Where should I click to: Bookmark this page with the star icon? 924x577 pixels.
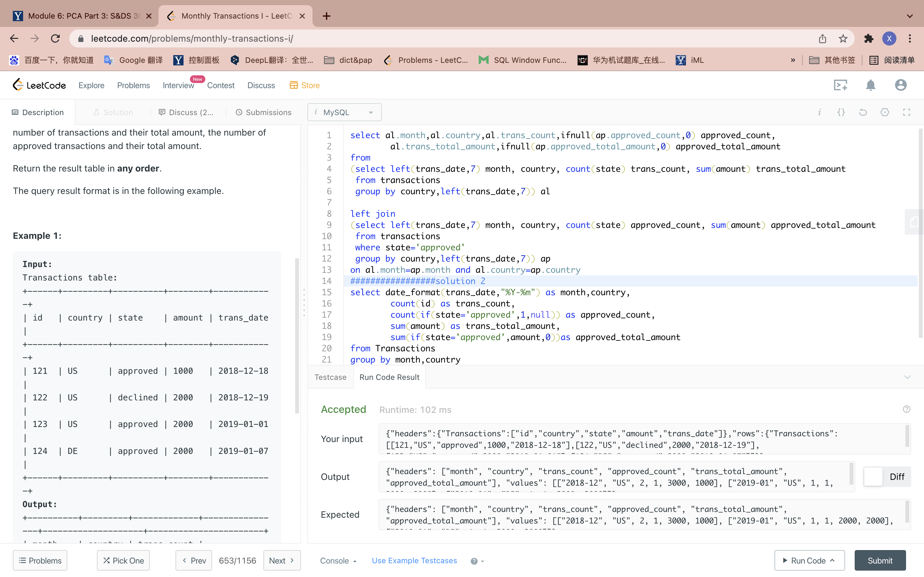pos(843,38)
